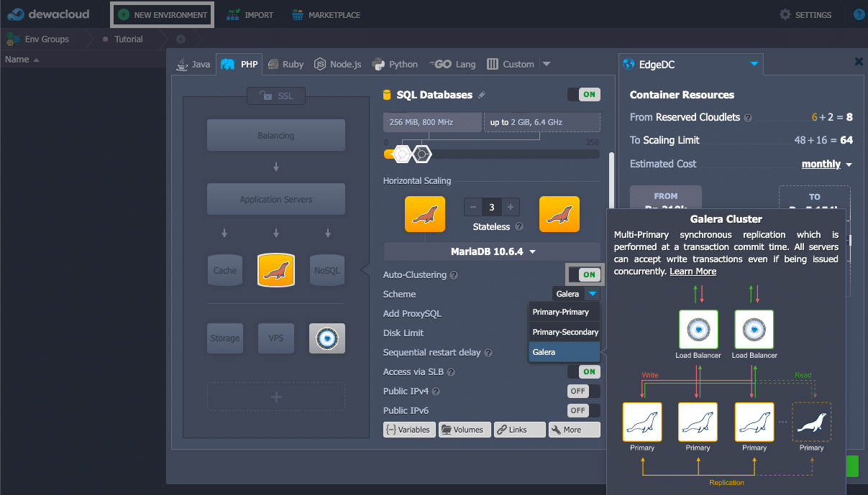Open the help question mark in top bar
The height and width of the screenshot is (495, 868).
(859, 14)
